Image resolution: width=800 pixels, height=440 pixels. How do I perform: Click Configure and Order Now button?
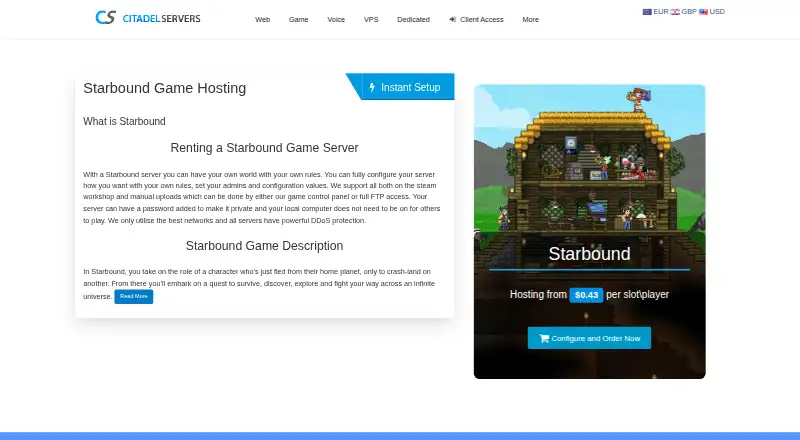click(589, 338)
